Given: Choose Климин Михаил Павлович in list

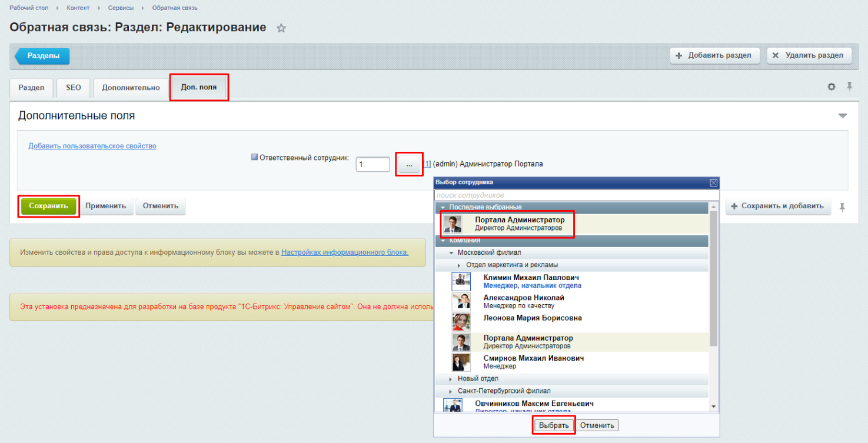Looking at the screenshot, I should point(571,281).
